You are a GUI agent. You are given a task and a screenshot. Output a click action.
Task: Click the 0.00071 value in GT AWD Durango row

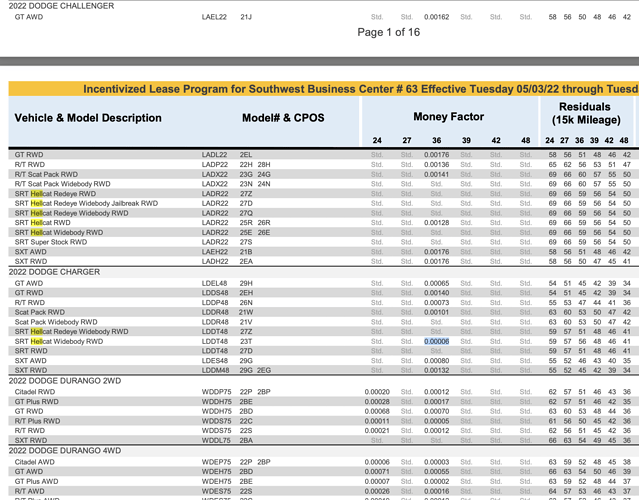click(x=377, y=471)
